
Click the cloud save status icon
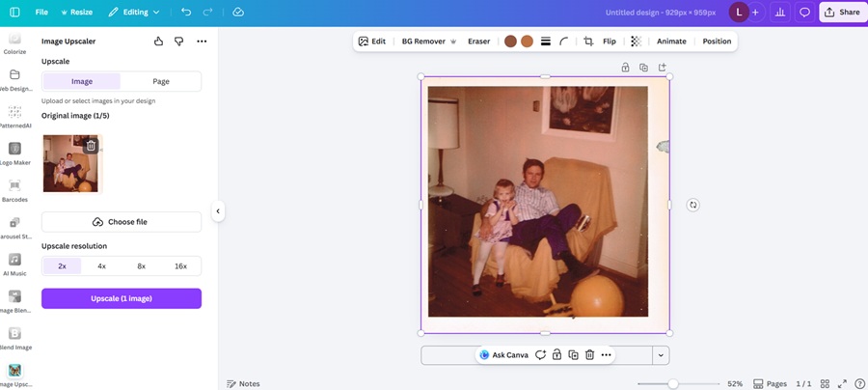[x=238, y=13]
